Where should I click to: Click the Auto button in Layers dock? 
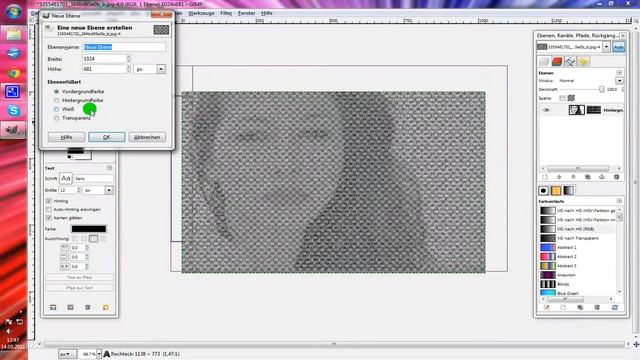[618, 47]
